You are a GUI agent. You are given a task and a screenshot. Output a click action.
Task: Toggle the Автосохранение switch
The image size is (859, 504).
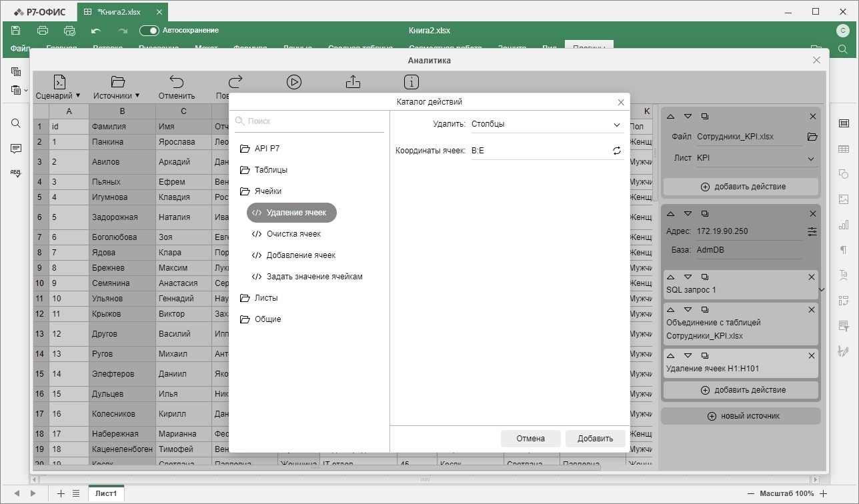(x=149, y=31)
